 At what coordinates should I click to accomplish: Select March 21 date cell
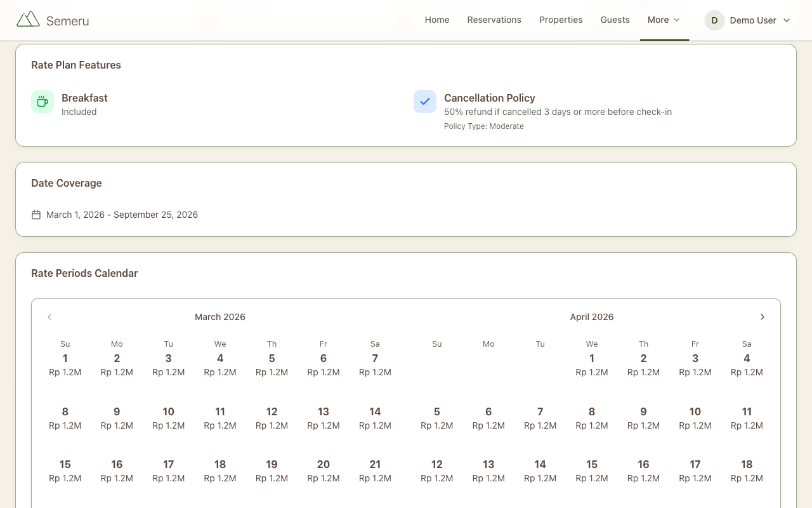[375, 471]
